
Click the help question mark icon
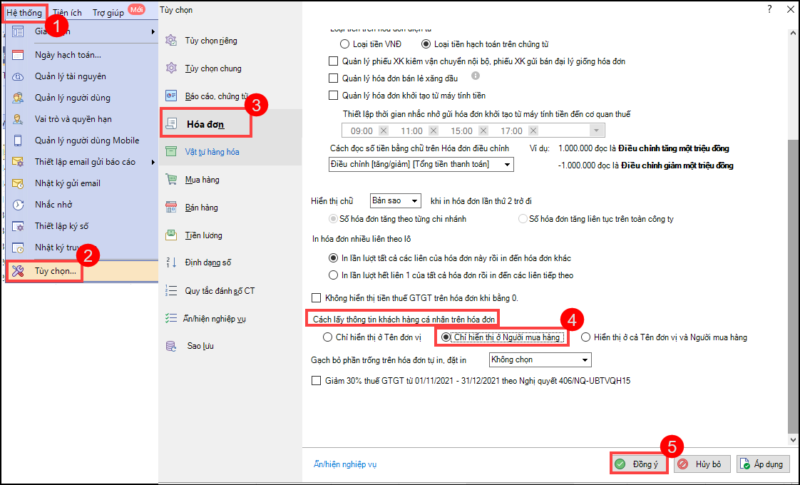point(769,9)
